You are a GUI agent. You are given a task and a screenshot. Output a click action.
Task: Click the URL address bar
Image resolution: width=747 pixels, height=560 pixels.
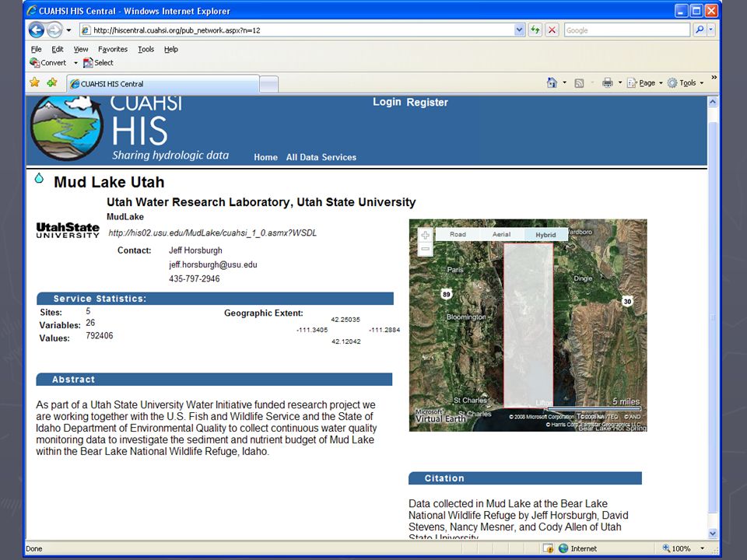pyautogui.click(x=297, y=30)
